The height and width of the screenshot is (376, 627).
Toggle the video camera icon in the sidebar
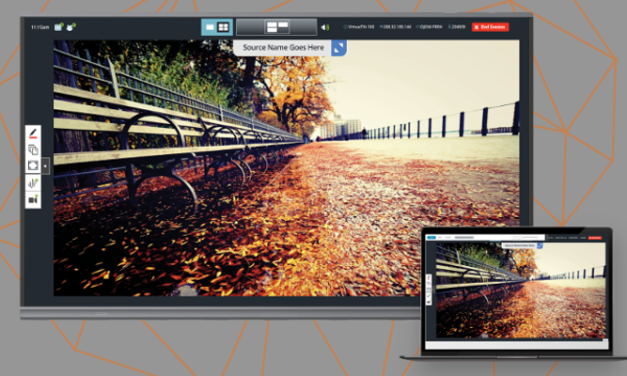point(33,199)
